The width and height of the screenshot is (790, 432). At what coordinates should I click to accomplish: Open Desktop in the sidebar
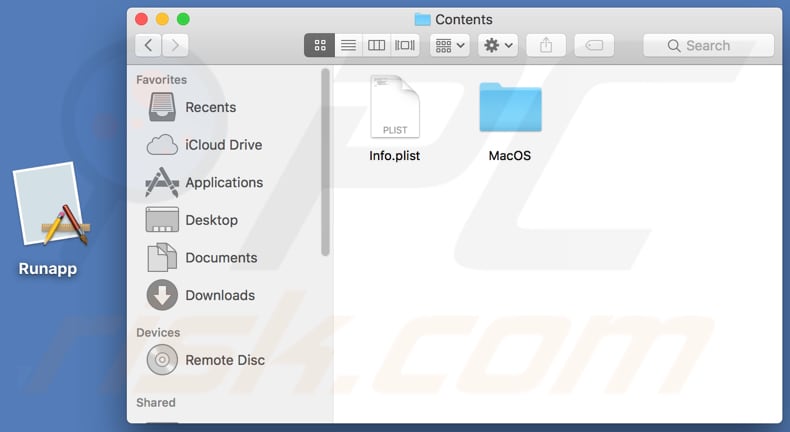tap(212, 220)
